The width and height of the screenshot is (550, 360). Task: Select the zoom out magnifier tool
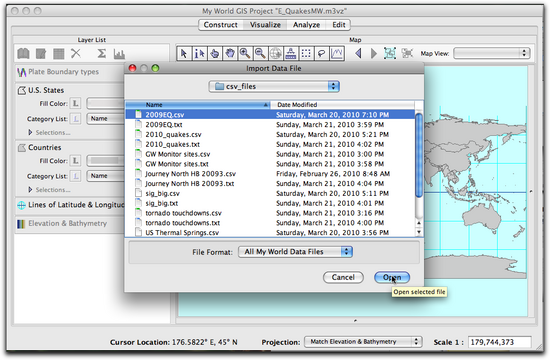coord(260,53)
